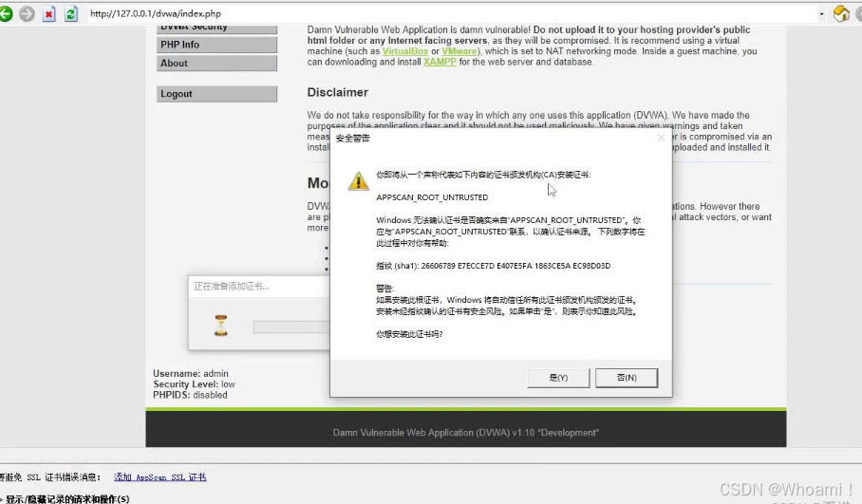Click the 正在准备添加证书 window title
This screenshot has width=862, height=504.
pyautogui.click(x=232, y=287)
